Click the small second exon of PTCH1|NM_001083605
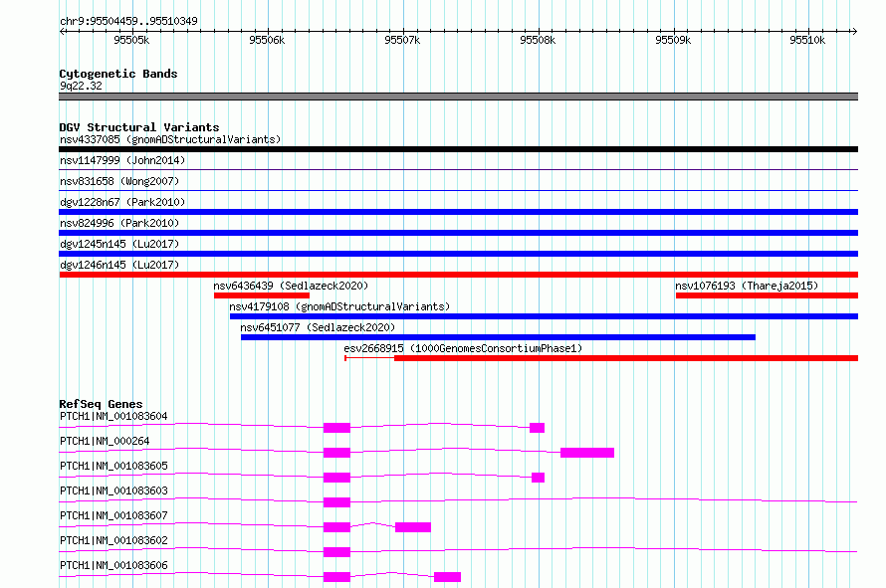886x588 pixels. tap(538, 478)
